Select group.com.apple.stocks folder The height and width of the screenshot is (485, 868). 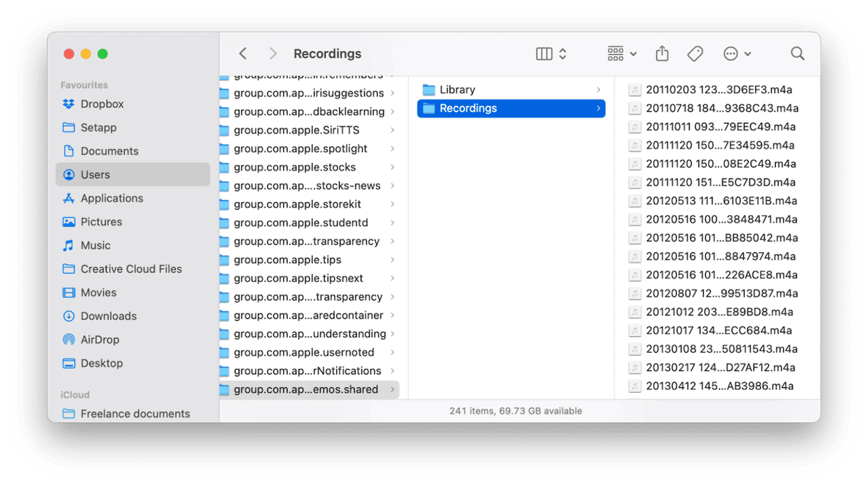pos(295,167)
